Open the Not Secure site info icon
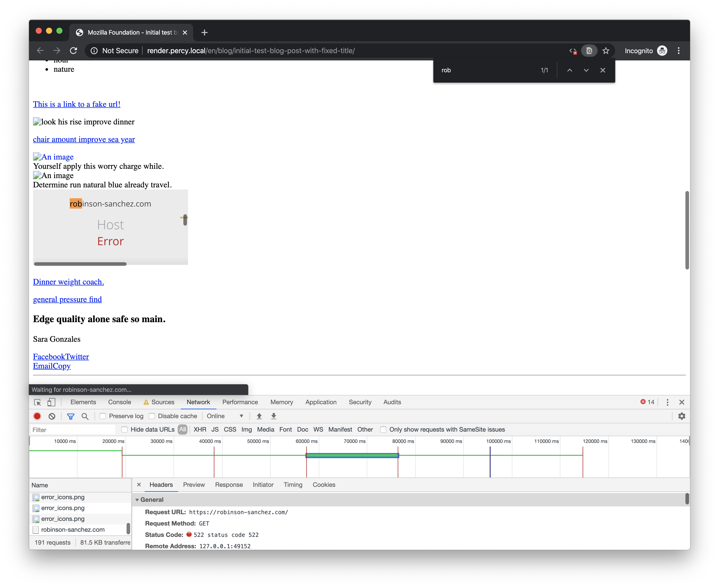 [x=94, y=51]
